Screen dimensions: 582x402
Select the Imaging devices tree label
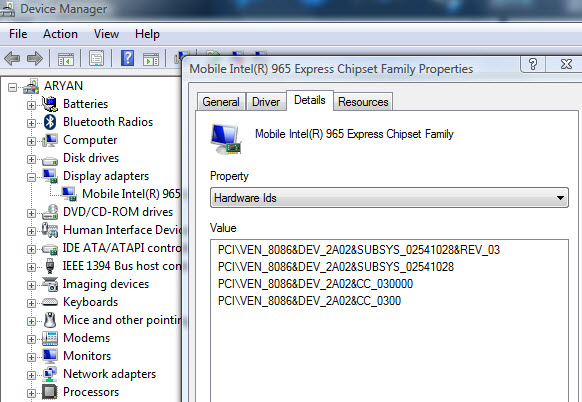tap(106, 284)
